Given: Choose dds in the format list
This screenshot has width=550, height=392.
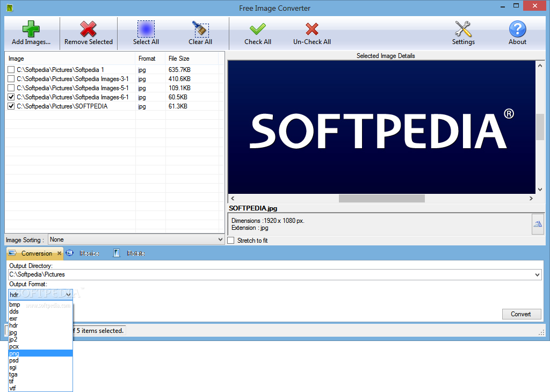Looking at the screenshot, I should (x=40, y=311).
